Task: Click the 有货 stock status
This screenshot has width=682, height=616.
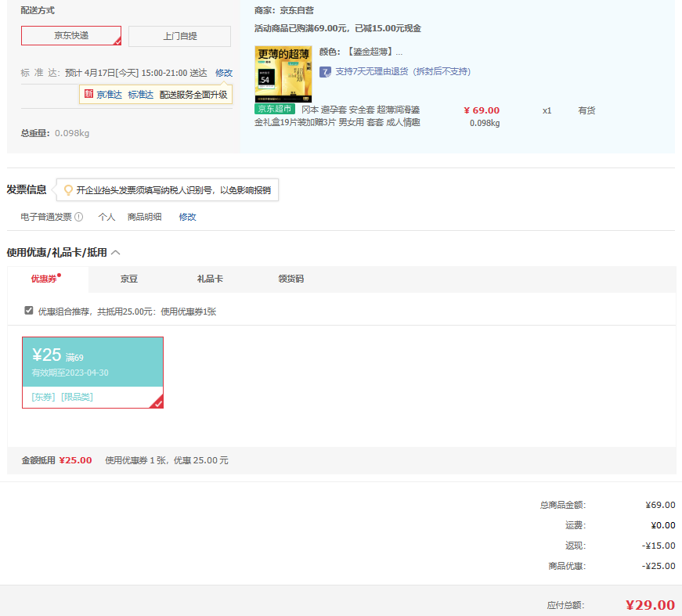Action: pos(586,110)
